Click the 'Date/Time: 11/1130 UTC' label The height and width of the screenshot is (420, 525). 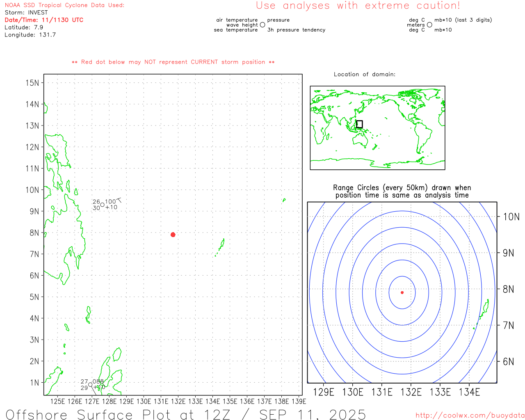(44, 20)
